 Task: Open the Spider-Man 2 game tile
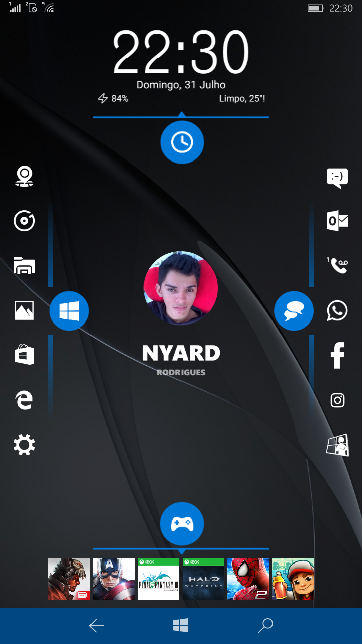pyautogui.click(x=248, y=579)
